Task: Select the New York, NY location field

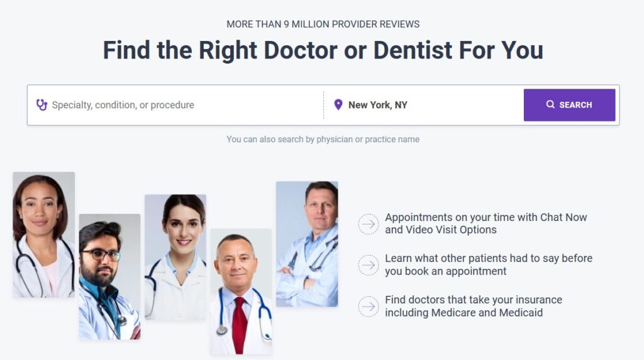Action: (423, 105)
